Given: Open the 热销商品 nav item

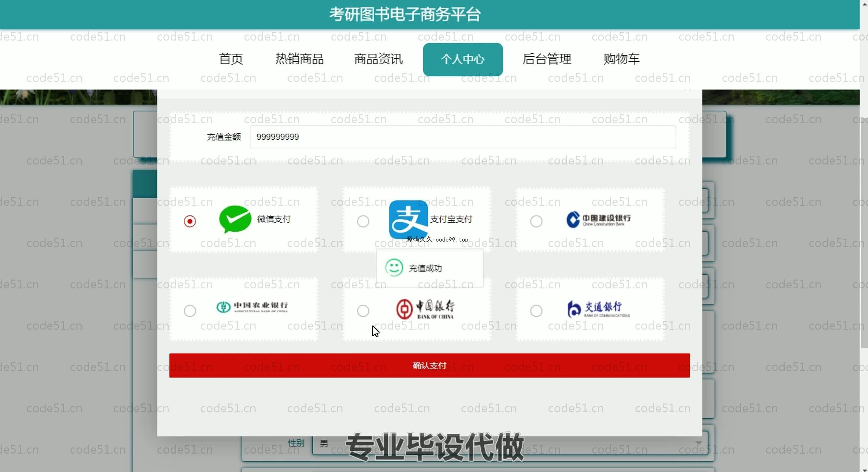Looking at the screenshot, I should pyautogui.click(x=300, y=59).
